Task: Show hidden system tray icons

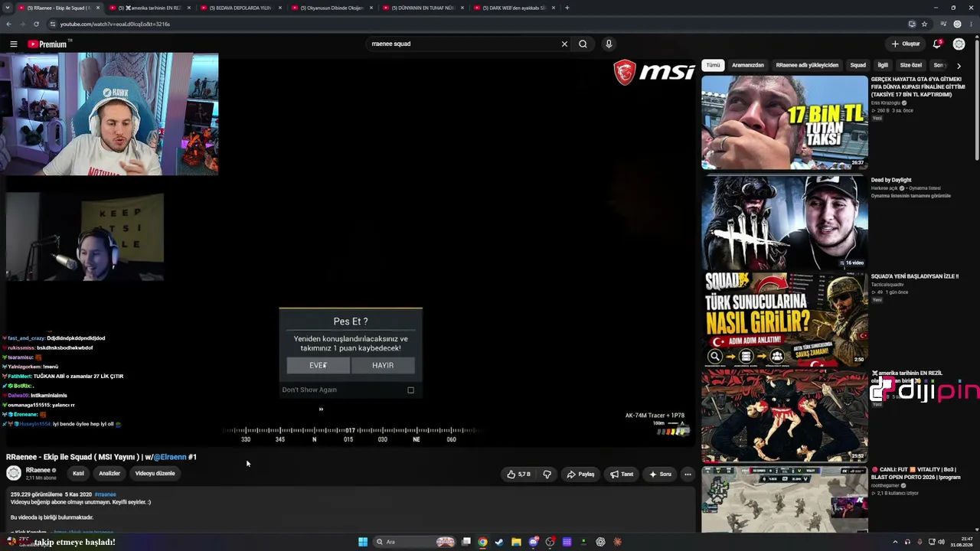Action: click(x=895, y=542)
